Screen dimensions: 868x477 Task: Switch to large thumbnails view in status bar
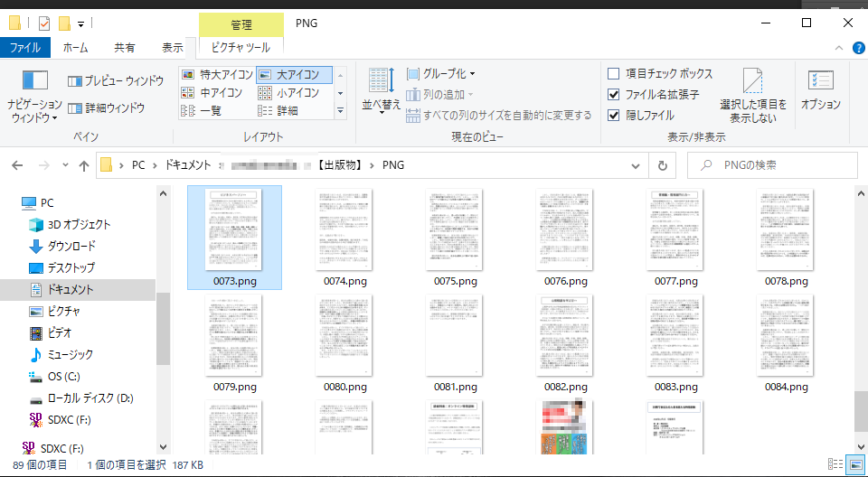pyautogui.click(x=854, y=464)
